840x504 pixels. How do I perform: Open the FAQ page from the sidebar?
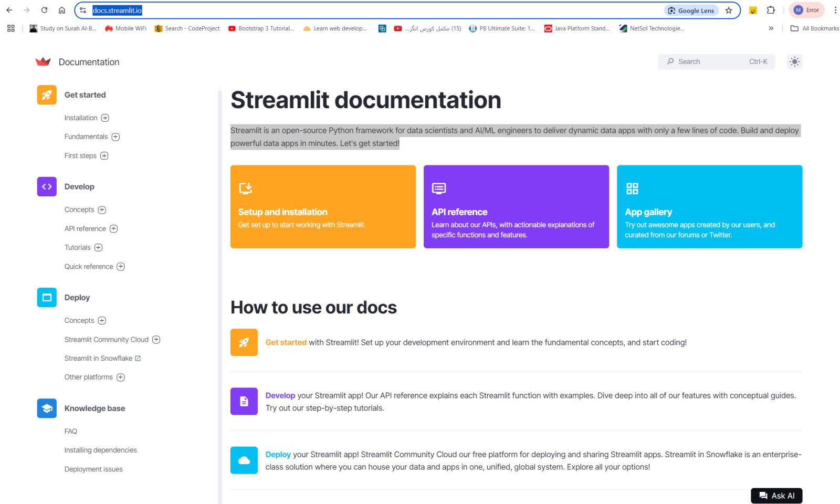(x=70, y=431)
